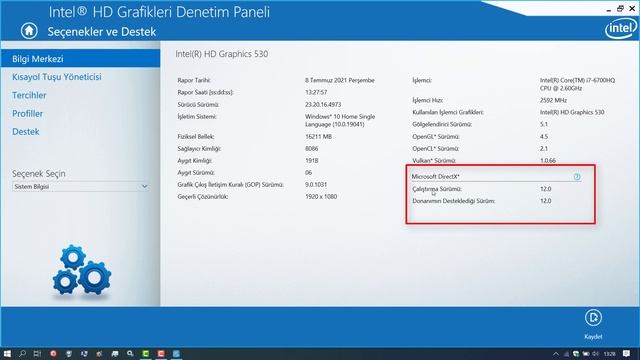
Task: Click the Windows 10 Home Single Language value
Action: point(340,120)
